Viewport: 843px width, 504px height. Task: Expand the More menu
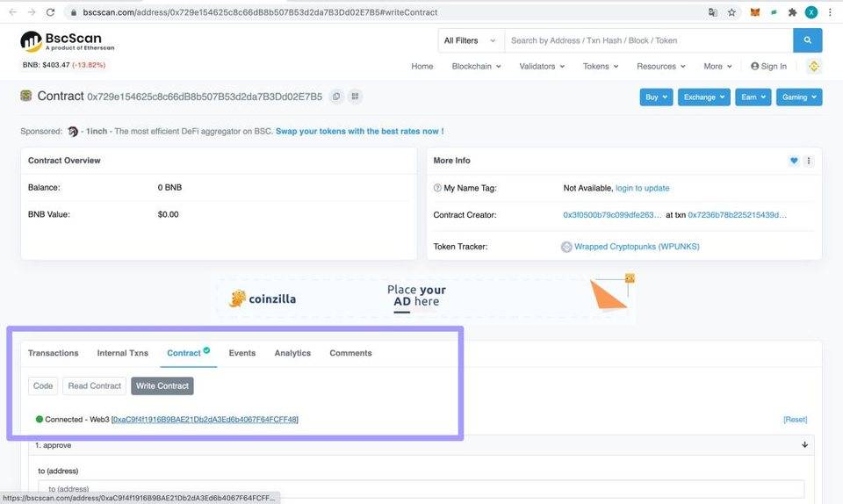717,66
